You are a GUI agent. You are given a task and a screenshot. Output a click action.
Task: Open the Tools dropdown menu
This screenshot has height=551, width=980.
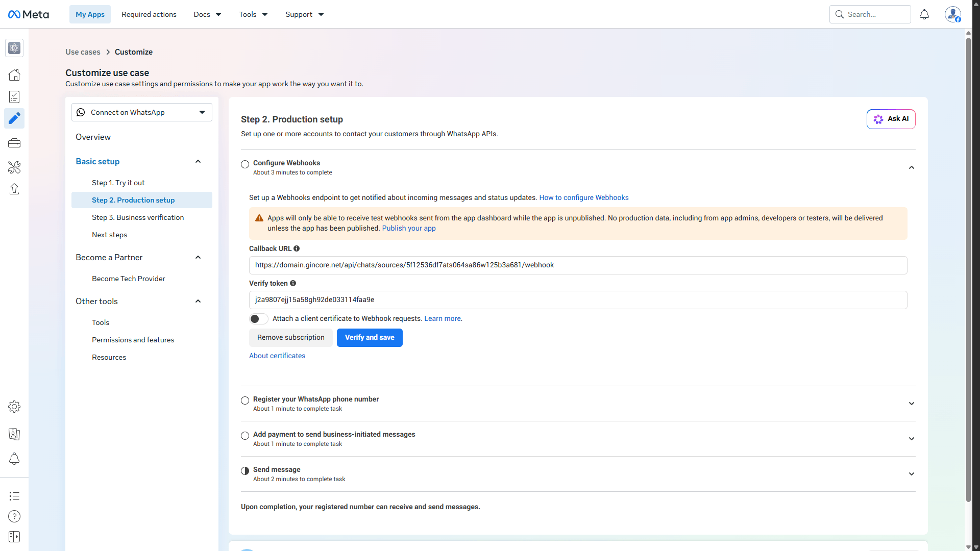pos(253,14)
